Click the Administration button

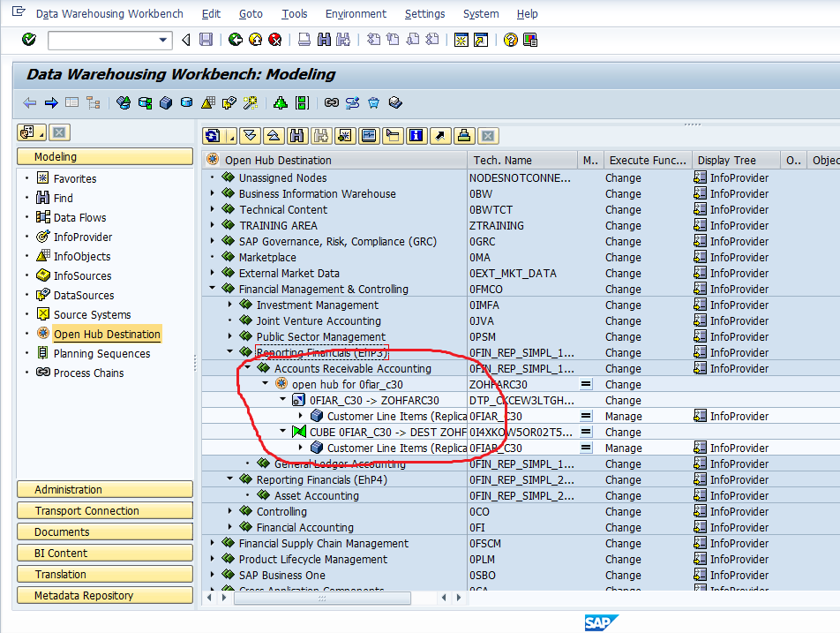point(105,489)
